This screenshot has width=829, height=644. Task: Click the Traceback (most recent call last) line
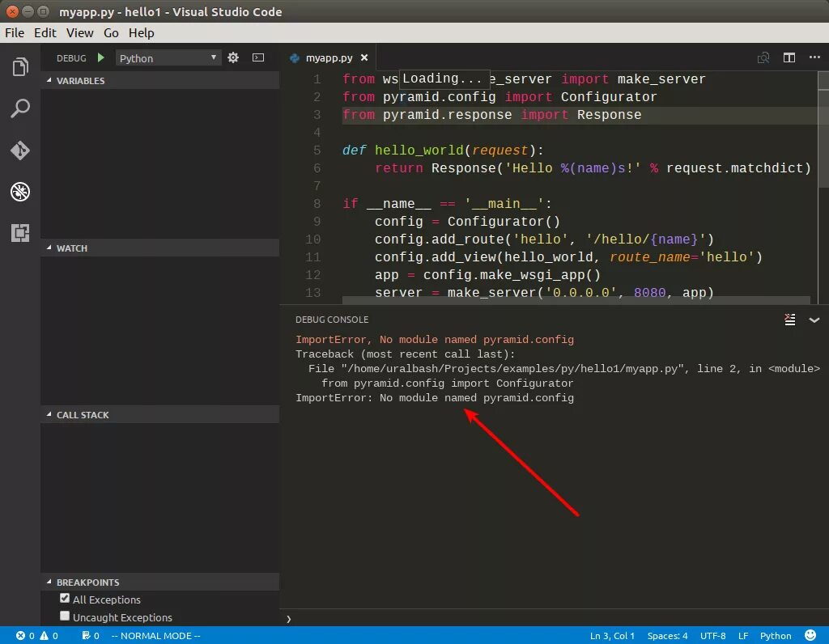pos(405,354)
